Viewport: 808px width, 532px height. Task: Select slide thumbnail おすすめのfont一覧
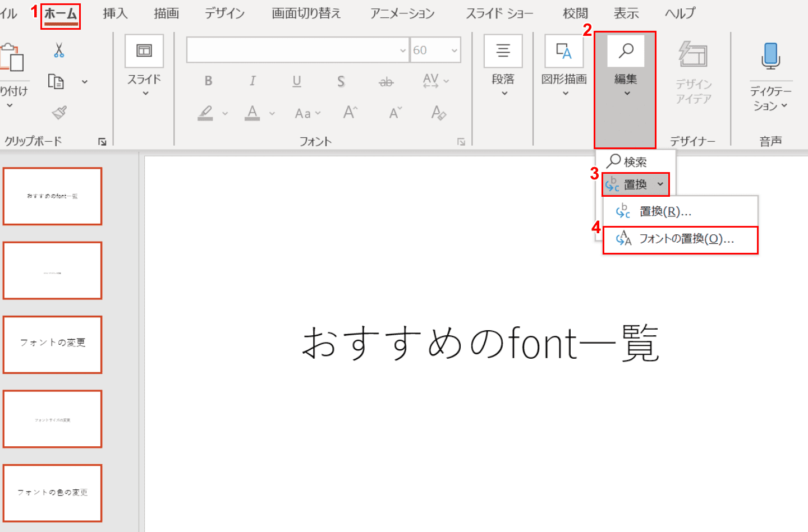(53, 196)
